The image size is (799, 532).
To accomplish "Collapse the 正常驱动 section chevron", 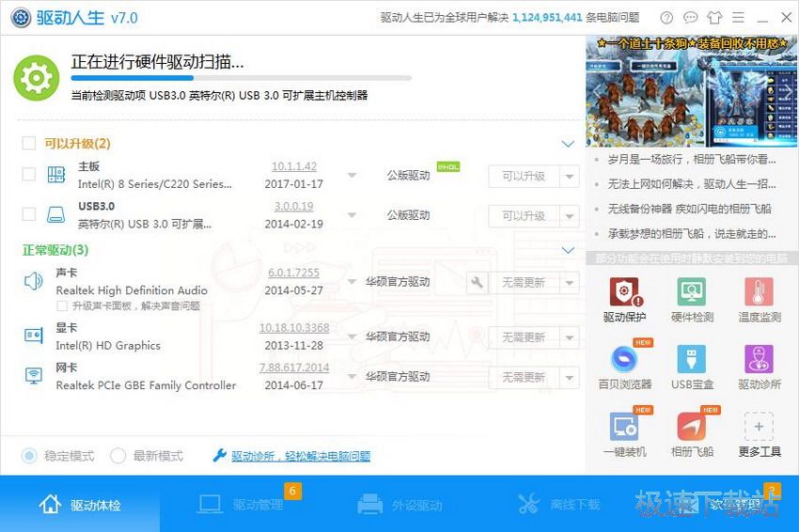I will pyautogui.click(x=568, y=250).
